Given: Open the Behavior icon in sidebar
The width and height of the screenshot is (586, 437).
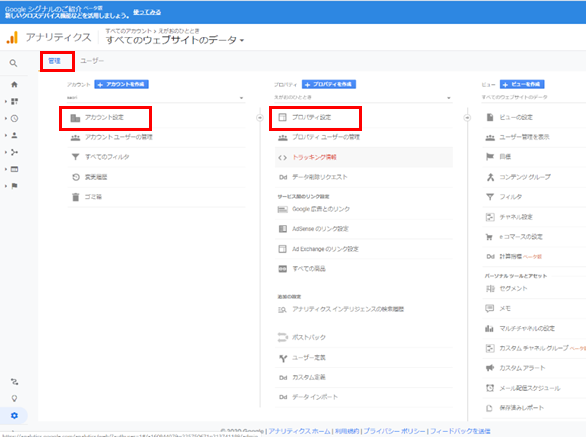Looking at the screenshot, I should point(14,169).
